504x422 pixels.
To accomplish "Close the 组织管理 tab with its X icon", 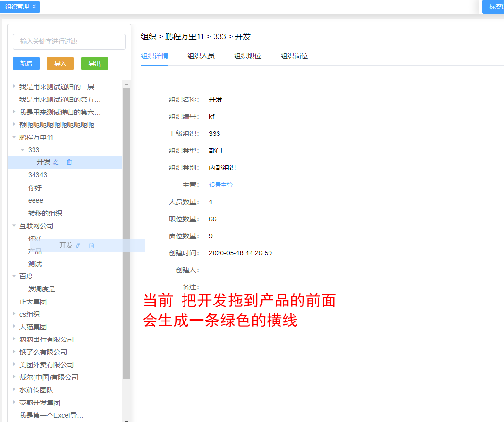I will tap(33, 7).
